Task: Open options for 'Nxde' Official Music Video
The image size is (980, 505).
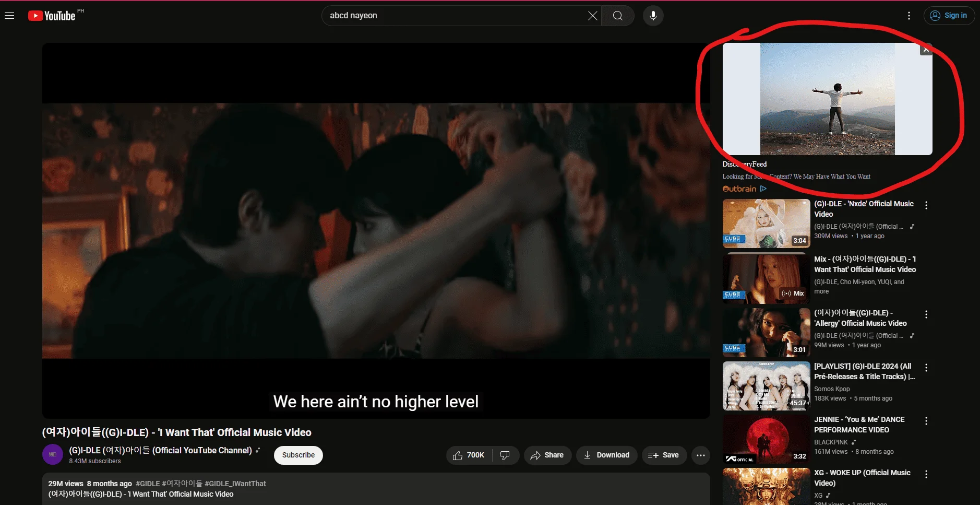Action: point(926,205)
